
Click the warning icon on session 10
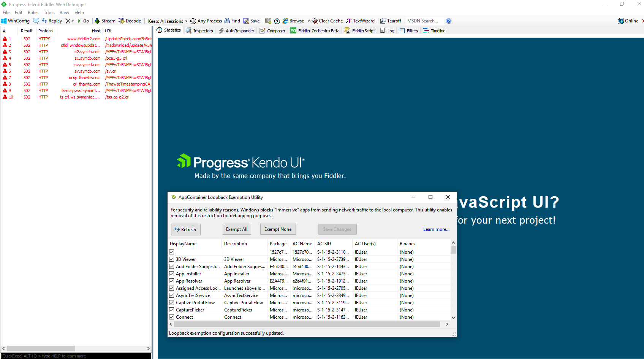(x=5, y=97)
